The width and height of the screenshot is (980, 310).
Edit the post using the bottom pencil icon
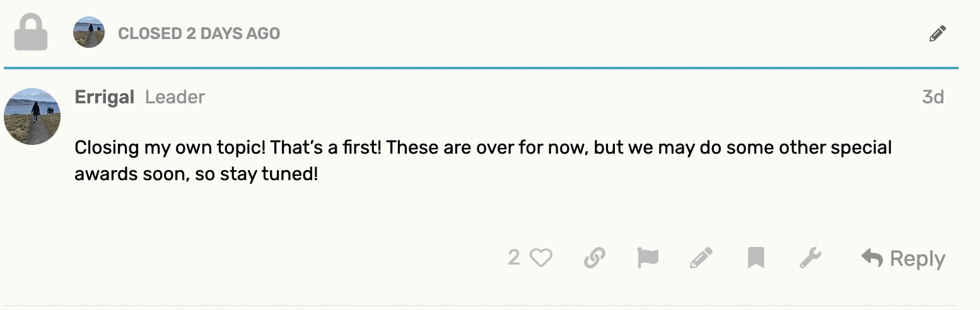click(x=701, y=258)
